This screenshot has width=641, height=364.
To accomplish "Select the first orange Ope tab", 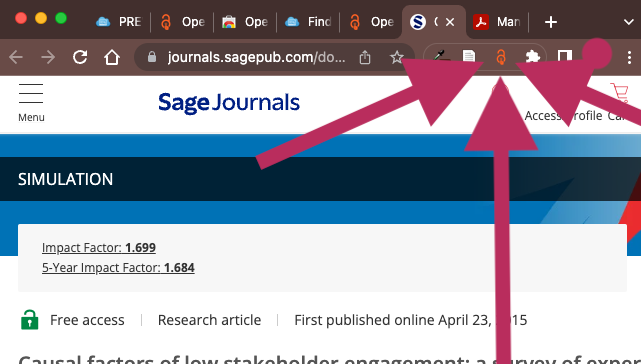I will click(x=182, y=22).
